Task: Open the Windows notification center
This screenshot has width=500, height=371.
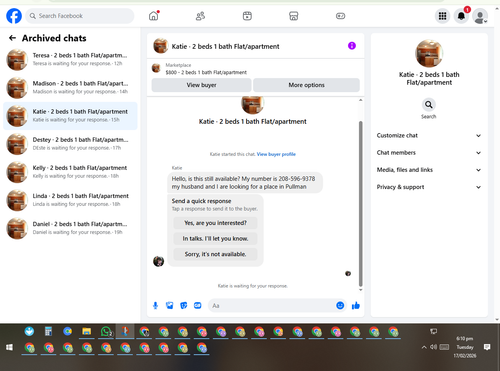Action: (x=487, y=347)
